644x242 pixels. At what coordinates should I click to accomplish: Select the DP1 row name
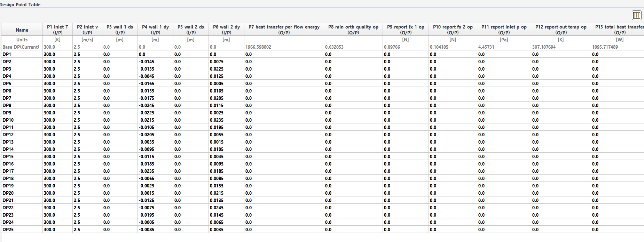7,54
